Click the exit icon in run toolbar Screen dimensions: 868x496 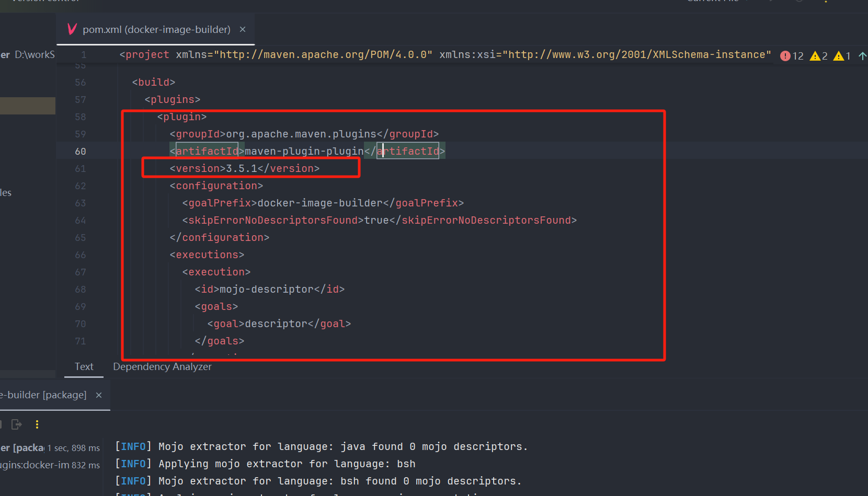pyautogui.click(x=17, y=424)
